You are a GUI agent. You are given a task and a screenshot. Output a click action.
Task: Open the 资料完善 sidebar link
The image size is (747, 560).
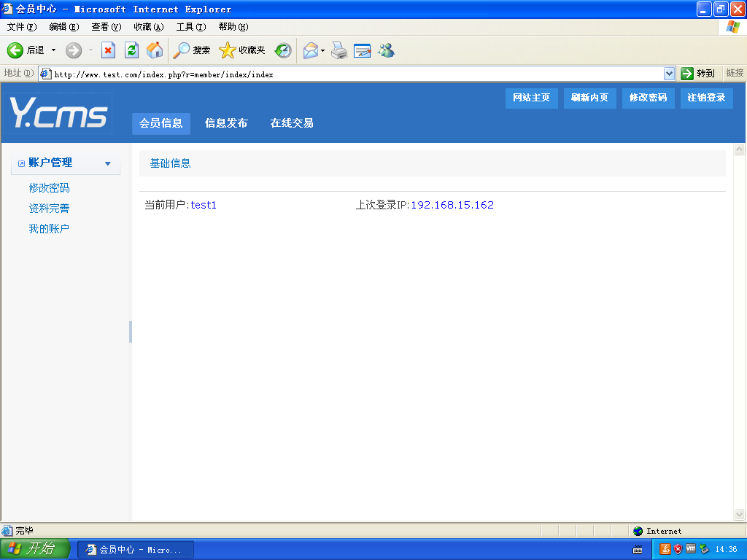(x=49, y=209)
